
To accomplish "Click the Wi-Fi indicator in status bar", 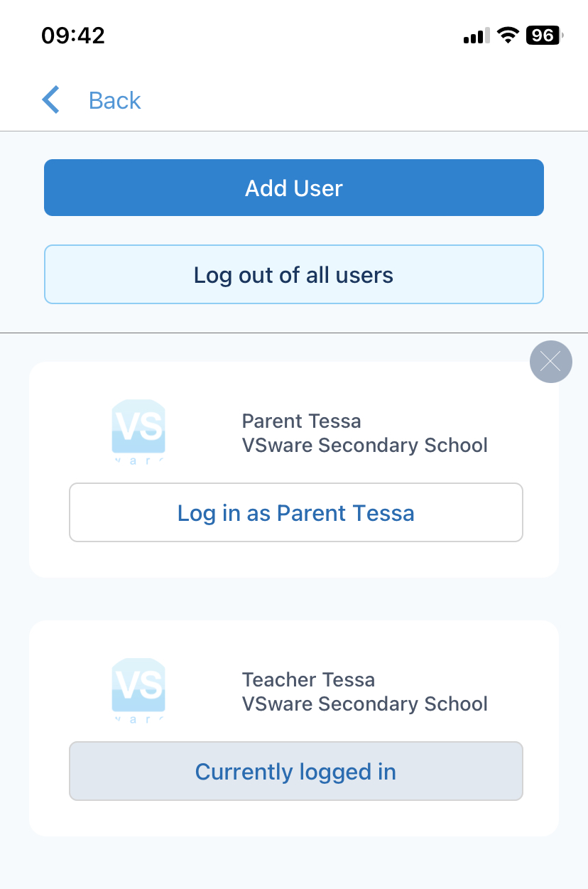I will (x=507, y=35).
